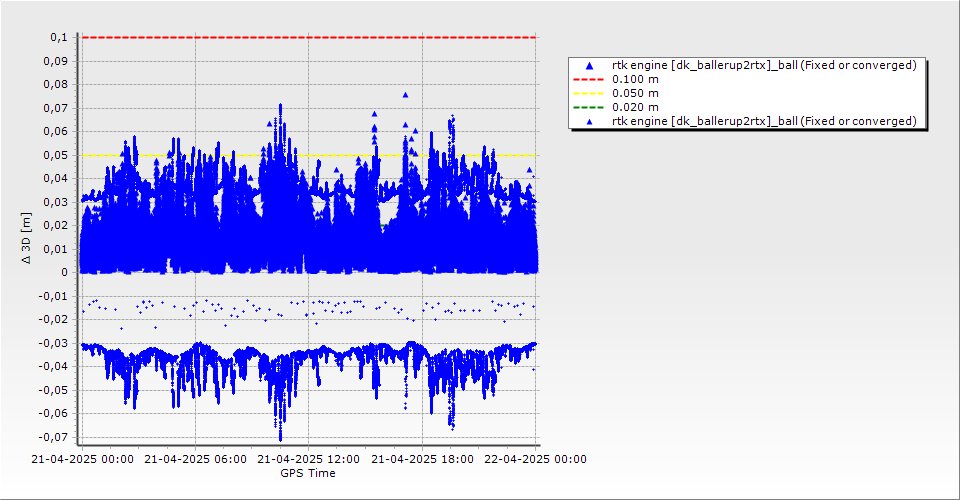
Task: Click the '0' y-axis tick label
Action: 64,272
